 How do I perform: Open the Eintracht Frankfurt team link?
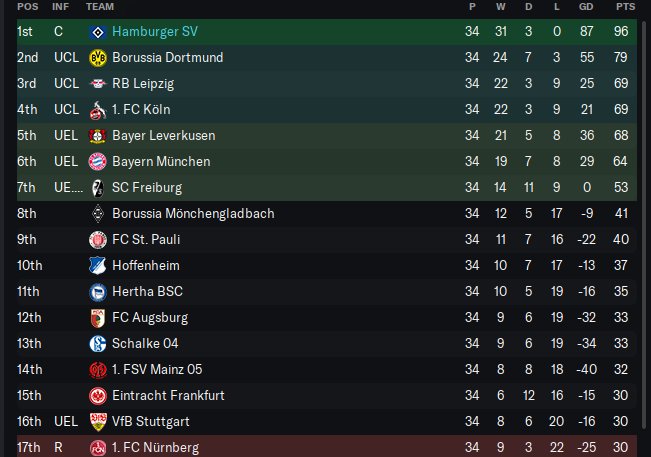pyautogui.click(x=170, y=395)
